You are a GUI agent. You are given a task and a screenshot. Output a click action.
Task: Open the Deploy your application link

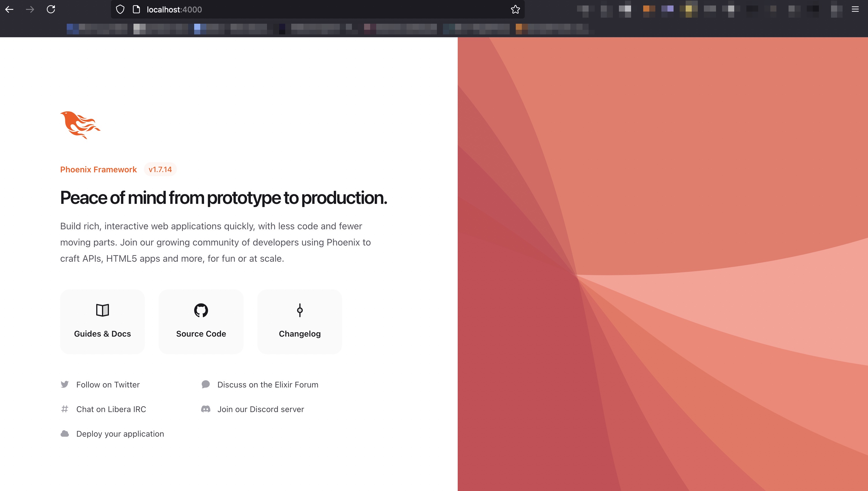(x=112, y=434)
